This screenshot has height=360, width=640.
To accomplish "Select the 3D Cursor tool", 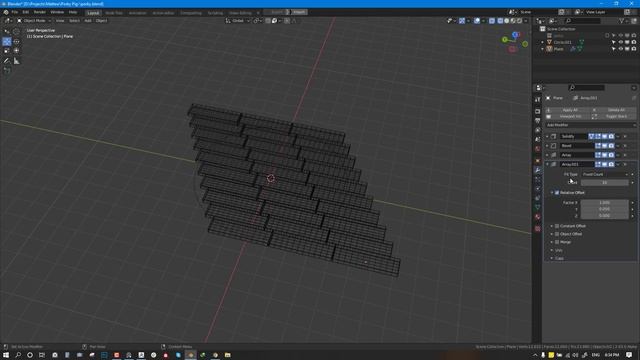I will [16, 31].
